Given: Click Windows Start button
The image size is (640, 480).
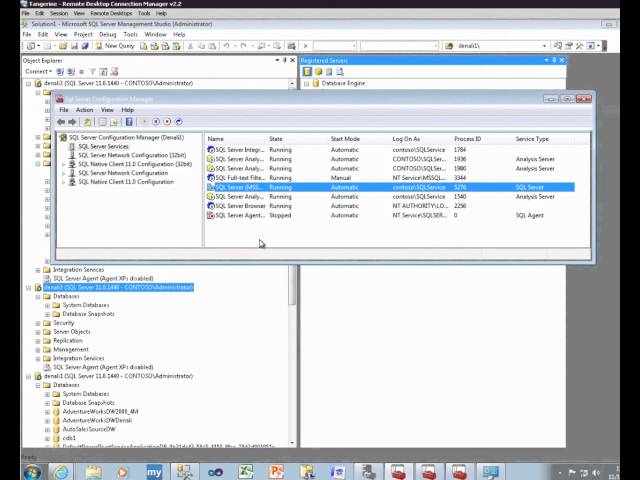Looking at the screenshot, I should click(x=32, y=472).
